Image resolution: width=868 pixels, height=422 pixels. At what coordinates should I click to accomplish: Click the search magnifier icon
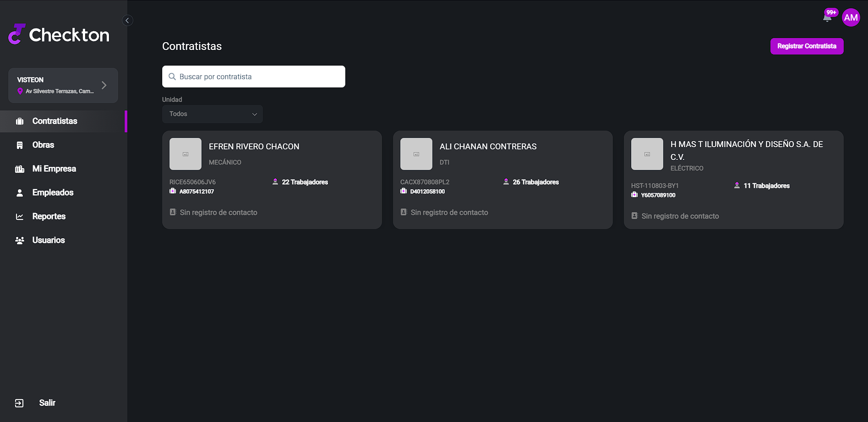pyautogui.click(x=172, y=77)
